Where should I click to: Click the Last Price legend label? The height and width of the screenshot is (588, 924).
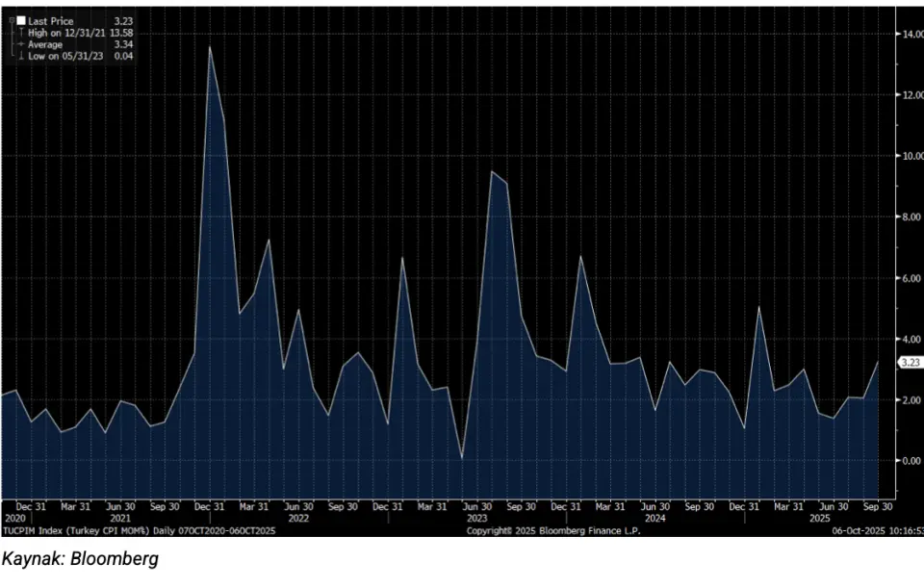(50, 19)
